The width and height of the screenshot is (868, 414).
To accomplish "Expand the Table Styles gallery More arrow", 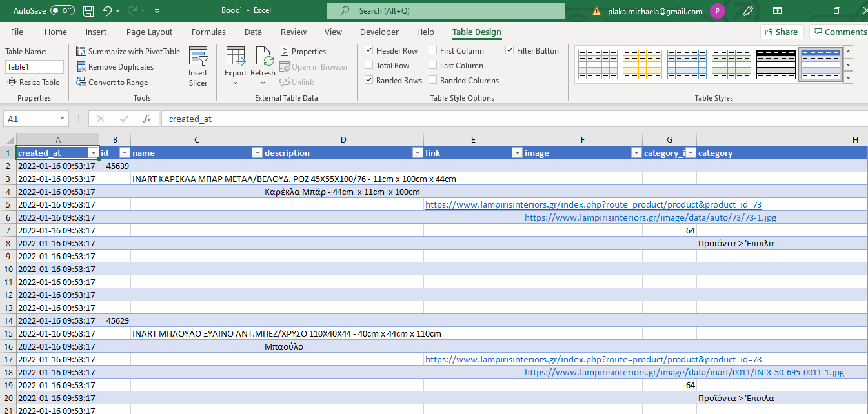I will [x=848, y=77].
